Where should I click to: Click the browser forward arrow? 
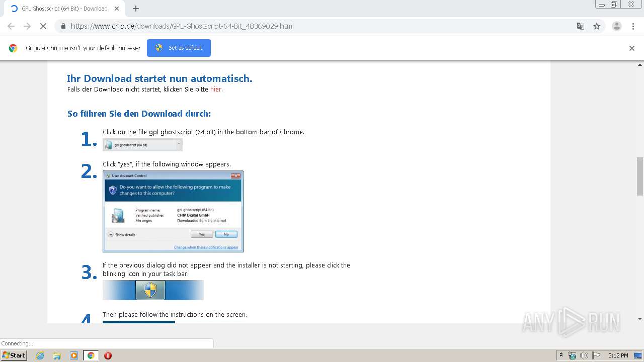coord(27,26)
